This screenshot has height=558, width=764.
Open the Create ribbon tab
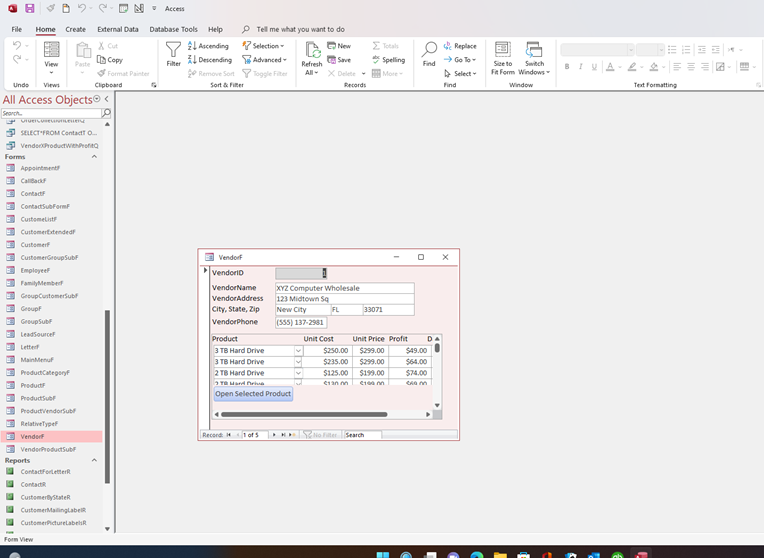[76, 30]
